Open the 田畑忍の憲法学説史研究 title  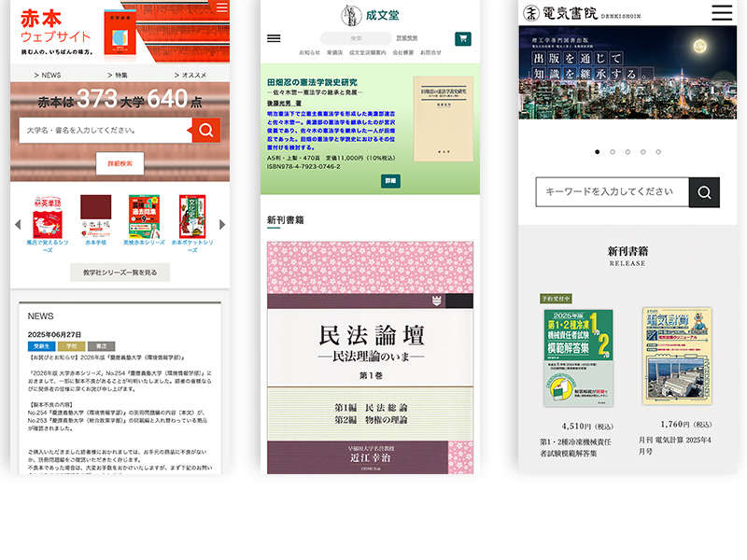[312, 82]
